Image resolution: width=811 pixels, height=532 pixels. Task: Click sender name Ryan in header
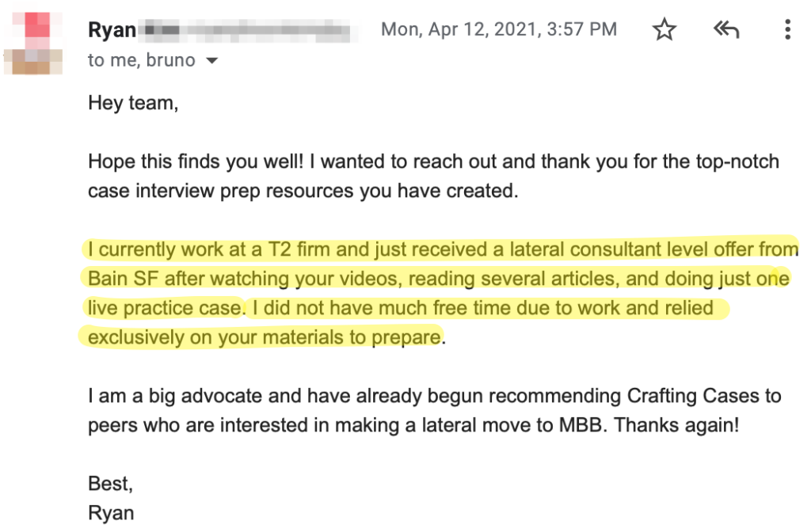pos(112,29)
